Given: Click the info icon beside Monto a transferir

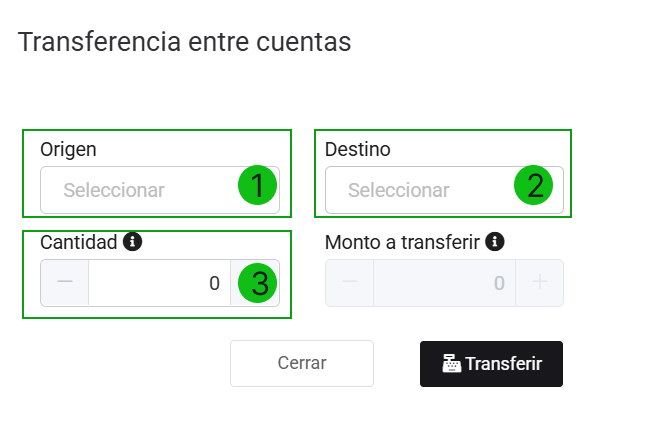Looking at the screenshot, I should coord(494,241).
